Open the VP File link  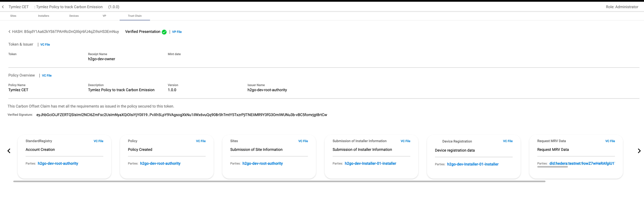pyautogui.click(x=177, y=32)
